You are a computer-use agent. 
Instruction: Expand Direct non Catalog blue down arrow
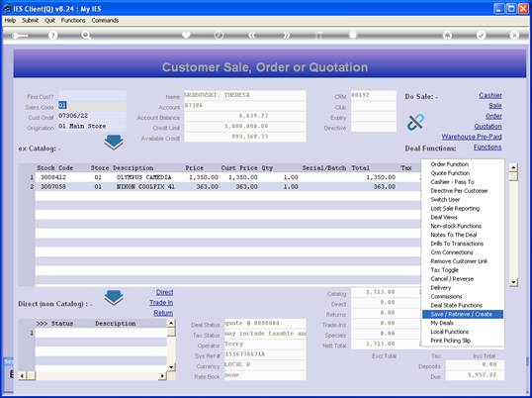click(x=114, y=298)
